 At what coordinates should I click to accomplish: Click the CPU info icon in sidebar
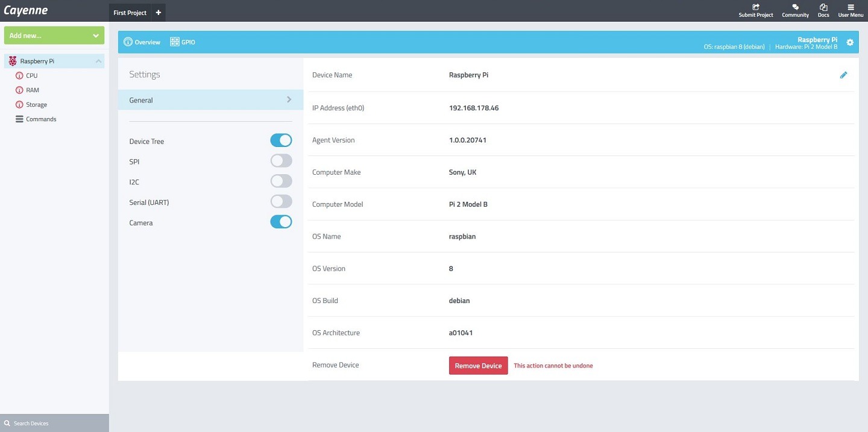[19, 76]
